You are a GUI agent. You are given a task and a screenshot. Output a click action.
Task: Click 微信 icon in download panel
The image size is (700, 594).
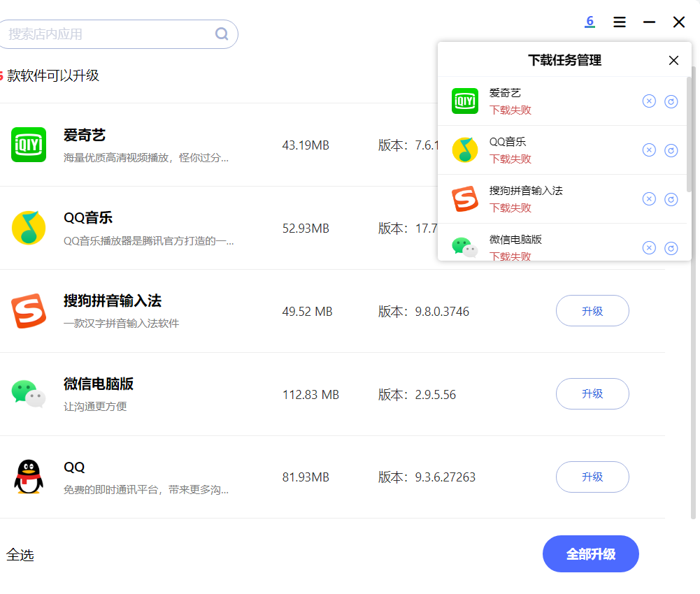coord(465,247)
